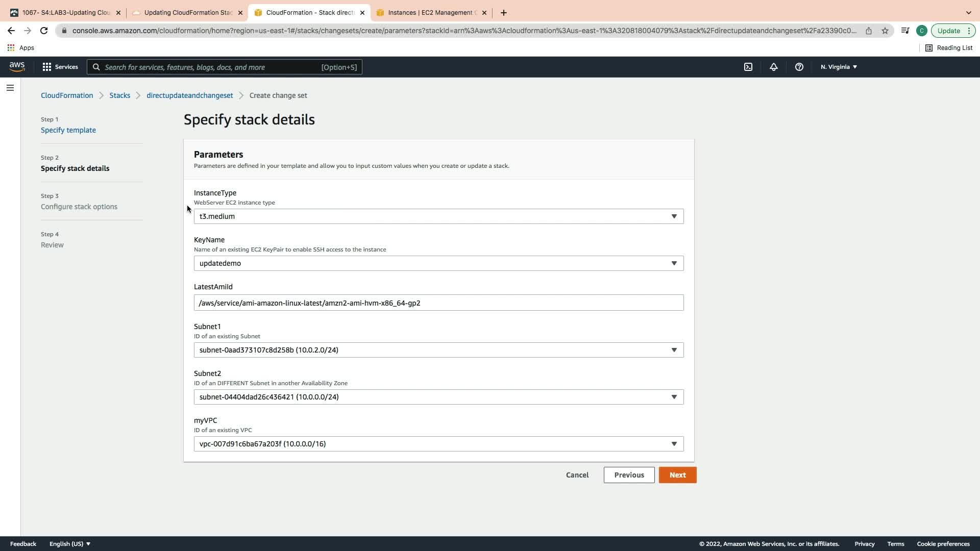This screenshot has width=980, height=551.
Task: Click the Previous button
Action: pos(629,475)
